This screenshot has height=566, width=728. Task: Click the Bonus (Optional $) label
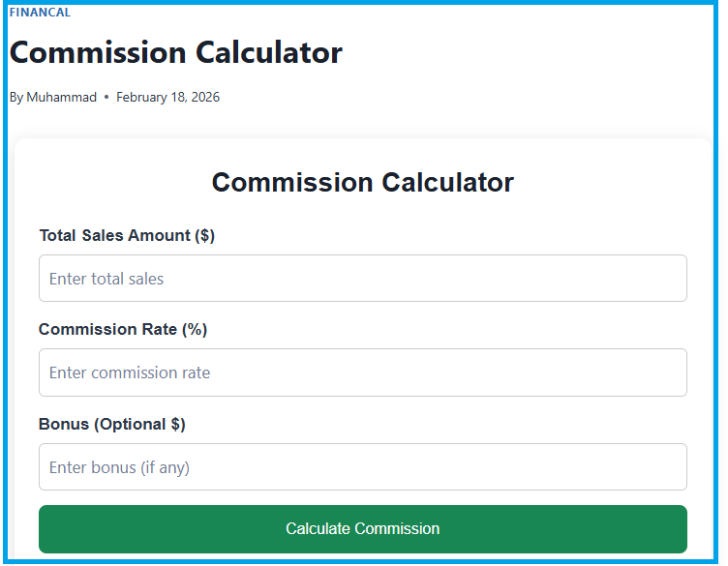pyautogui.click(x=112, y=424)
